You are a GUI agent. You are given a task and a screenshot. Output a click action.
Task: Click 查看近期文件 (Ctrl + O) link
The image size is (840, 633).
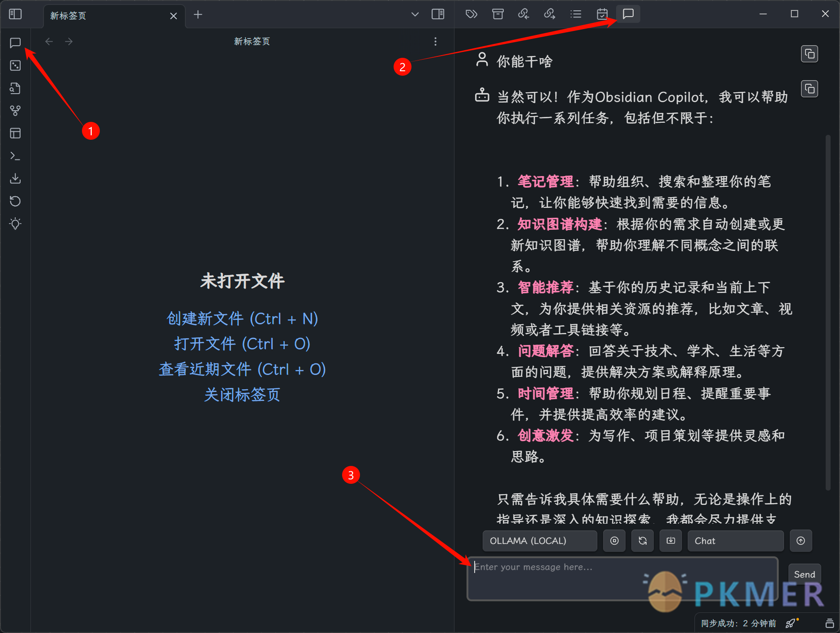point(242,369)
